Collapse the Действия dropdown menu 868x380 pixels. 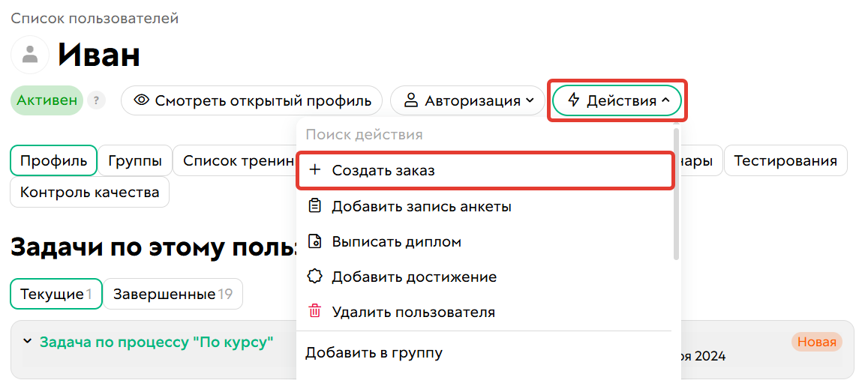click(x=617, y=100)
